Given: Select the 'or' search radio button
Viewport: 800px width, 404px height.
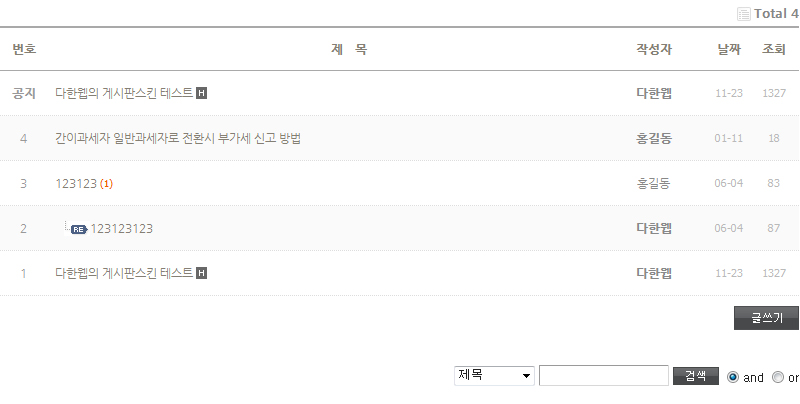Looking at the screenshot, I should pos(778,377).
